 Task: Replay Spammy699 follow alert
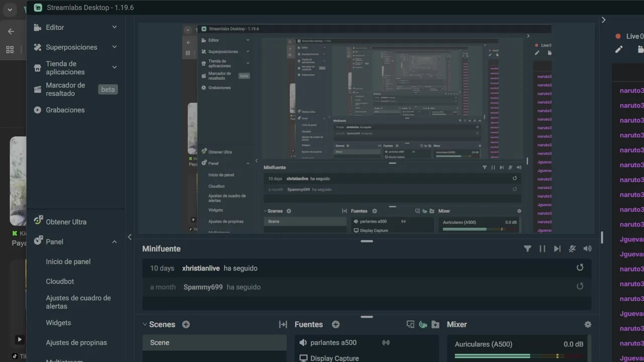click(580, 286)
